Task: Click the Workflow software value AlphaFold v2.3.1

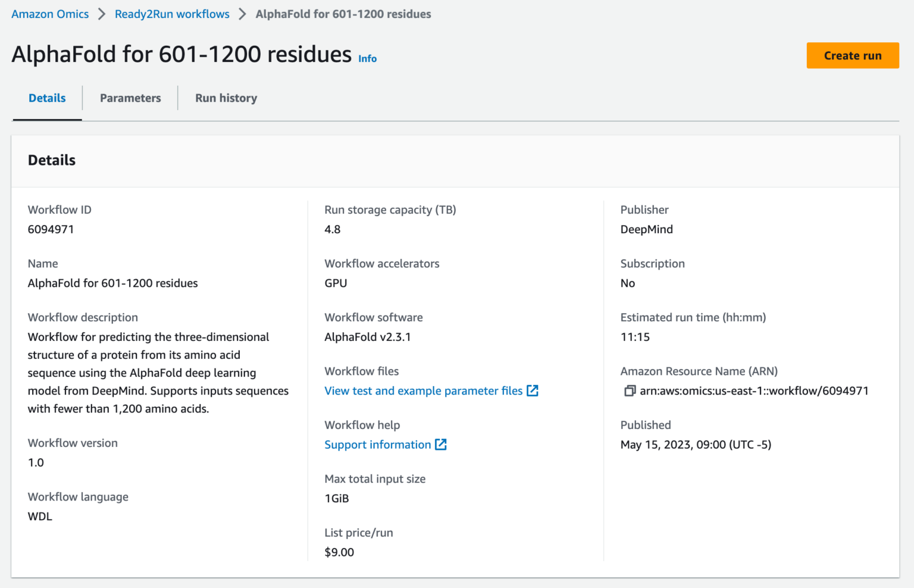Action: point(368,337)
